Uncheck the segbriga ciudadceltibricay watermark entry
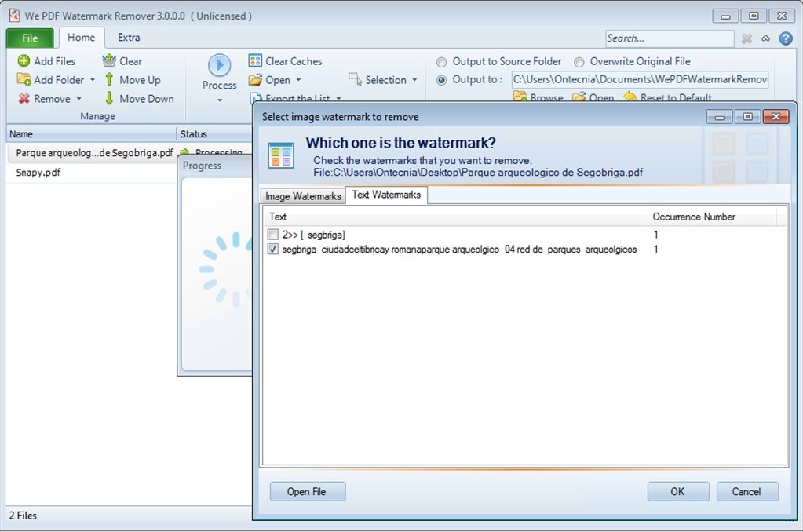 pyautogui.click(x=272, y=250)
